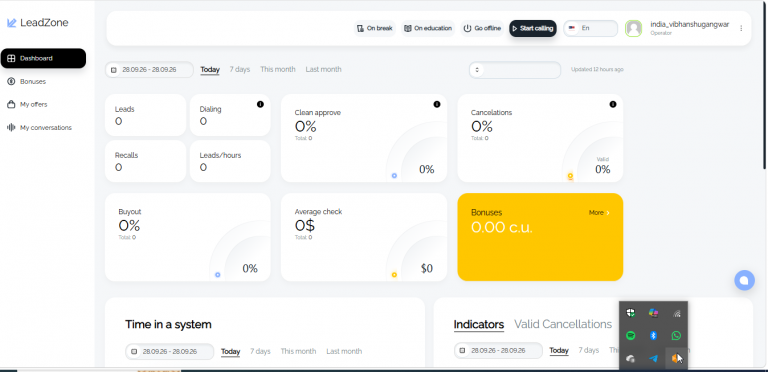The image size is (768, 372).
Task: Open the En language selector
Action: [x=590, y=28]
